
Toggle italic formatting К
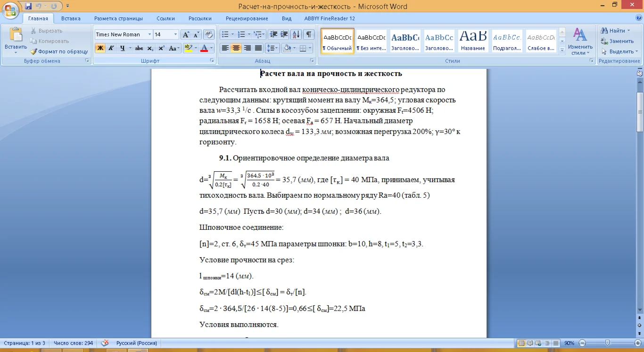(x=111, y=48)
